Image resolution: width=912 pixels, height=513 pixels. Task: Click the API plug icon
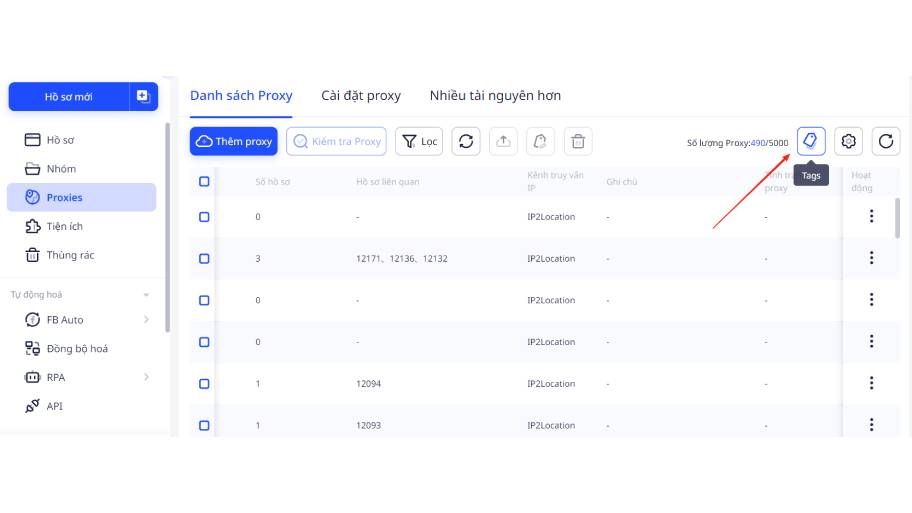pos(33,406)
